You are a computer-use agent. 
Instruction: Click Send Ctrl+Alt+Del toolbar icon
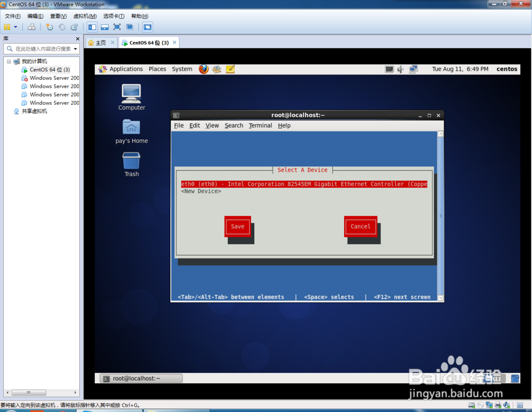(31, 27)
